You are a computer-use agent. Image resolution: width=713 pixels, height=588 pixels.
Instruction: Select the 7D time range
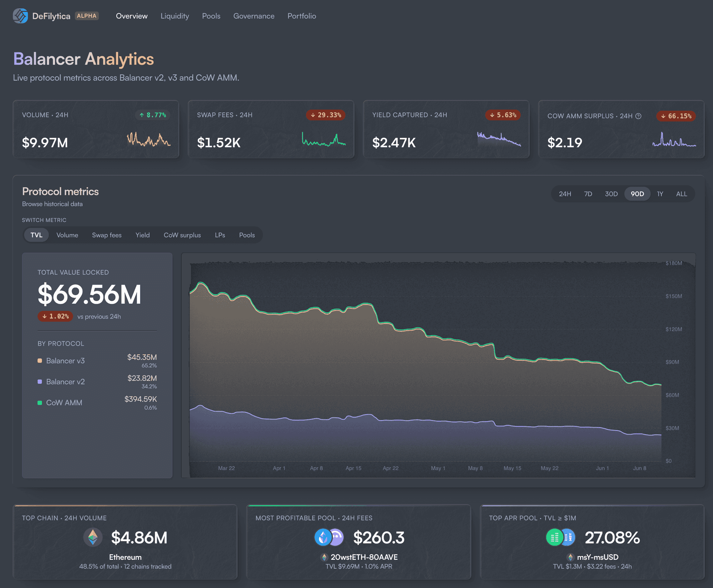tap(588, 194)
